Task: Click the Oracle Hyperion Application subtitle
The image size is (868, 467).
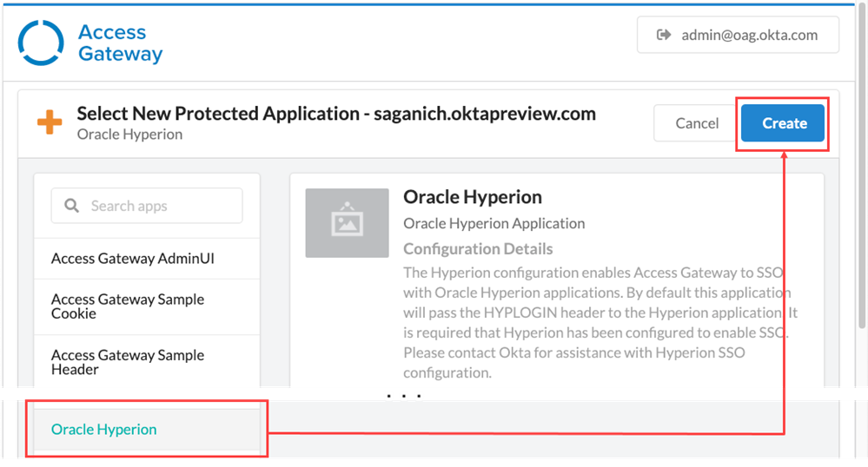Action: coord(494,223)
